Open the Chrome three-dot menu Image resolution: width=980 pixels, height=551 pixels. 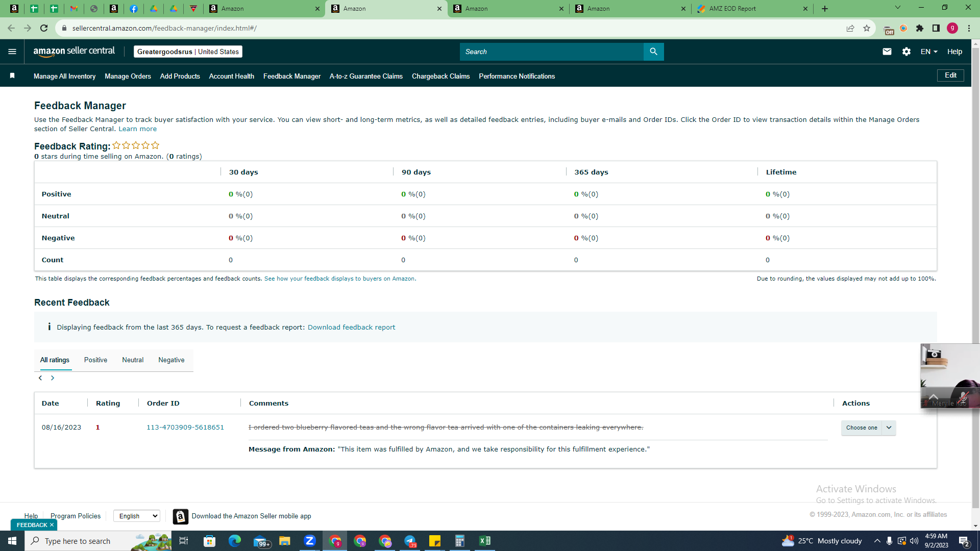pyautogui.click(x=969, y=28)
